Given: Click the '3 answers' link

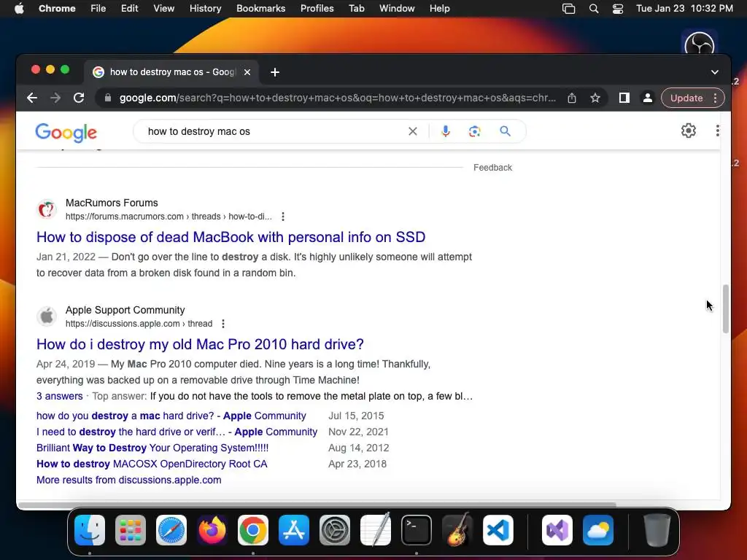Looking at the screenshot, I should pos(60,396).
